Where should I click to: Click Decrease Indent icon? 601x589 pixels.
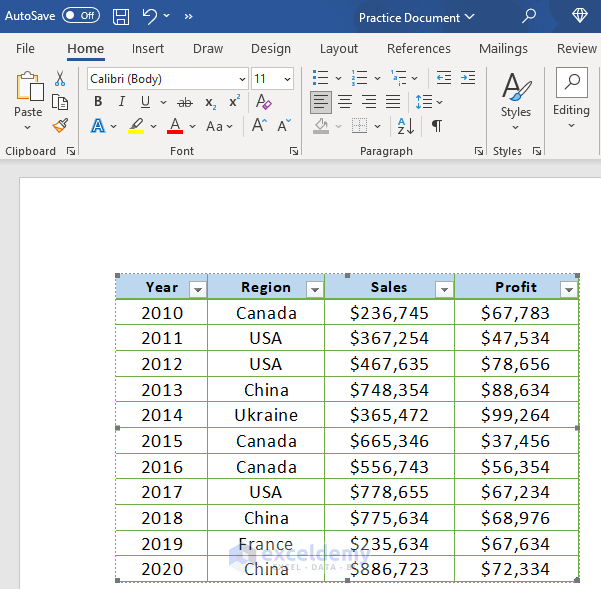click(x=444, y=78)
